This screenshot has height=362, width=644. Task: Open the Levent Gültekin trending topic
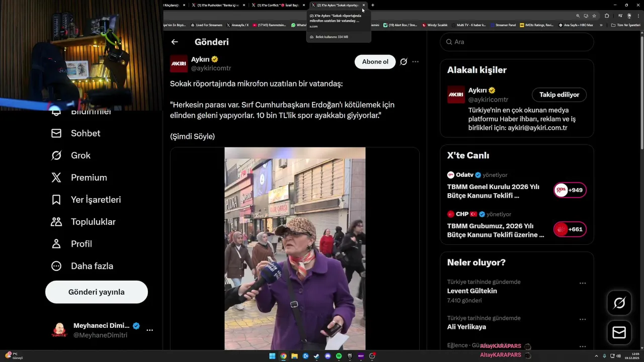(472, 291)
